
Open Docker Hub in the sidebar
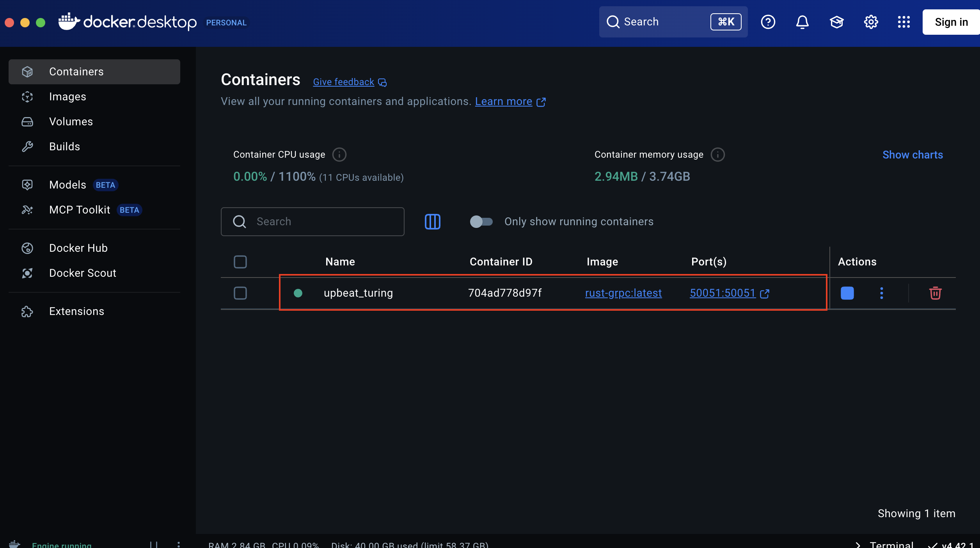click(94, 248)
